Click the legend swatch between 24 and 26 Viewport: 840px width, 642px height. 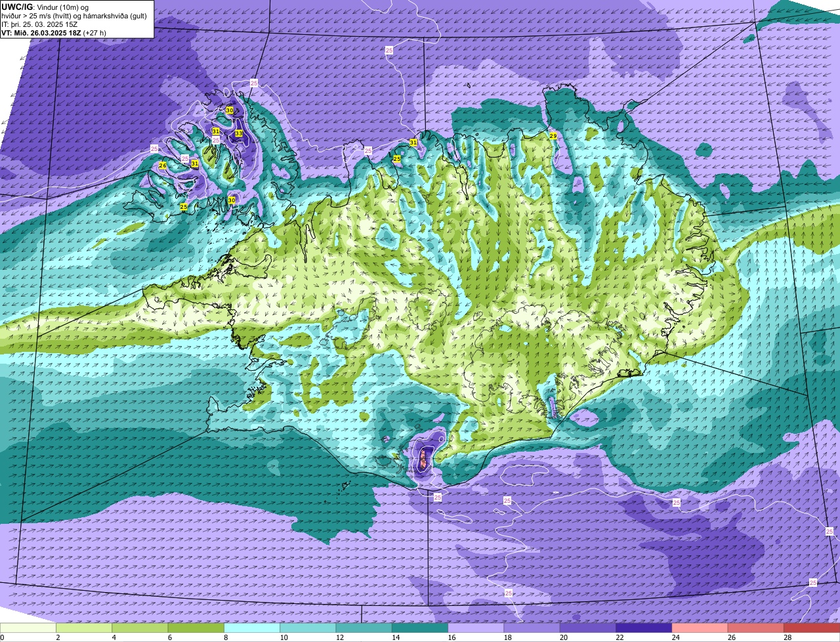pyautogui.click(x=700, y=628)
